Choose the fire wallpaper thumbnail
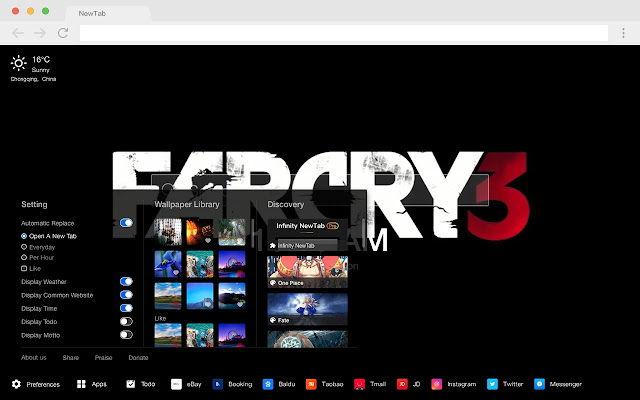 (x=200, y=232)
